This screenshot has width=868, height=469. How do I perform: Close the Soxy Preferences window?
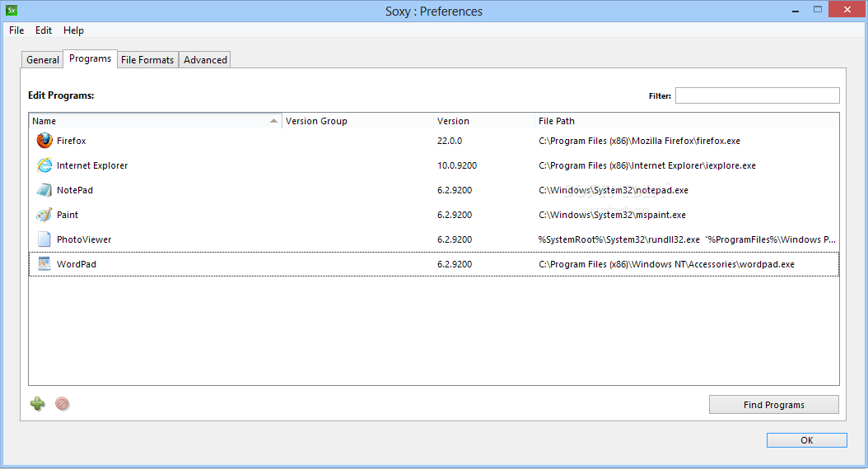pos(847,9)
